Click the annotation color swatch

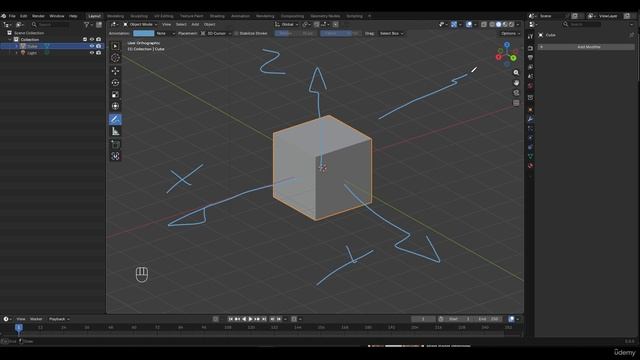pos(144,33)
